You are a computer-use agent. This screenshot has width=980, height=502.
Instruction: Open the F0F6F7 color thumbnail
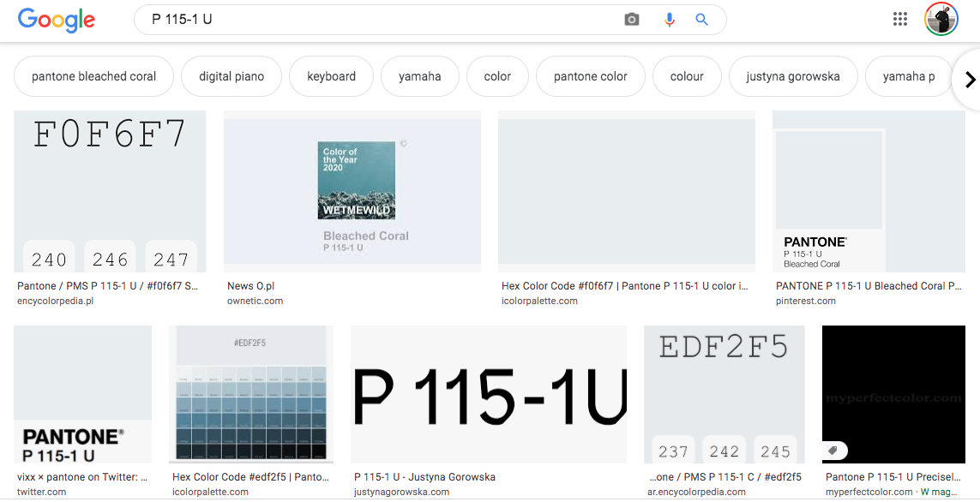click(110, 191)
